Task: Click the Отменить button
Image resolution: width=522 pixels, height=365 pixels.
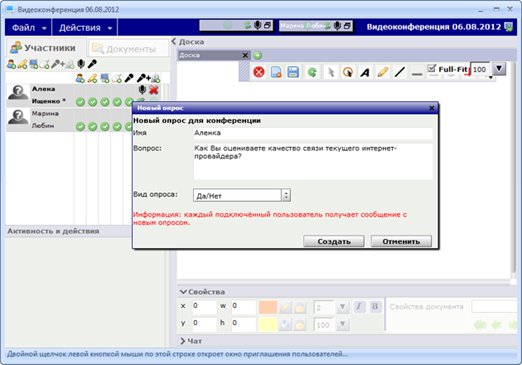Action: (401, 241)
